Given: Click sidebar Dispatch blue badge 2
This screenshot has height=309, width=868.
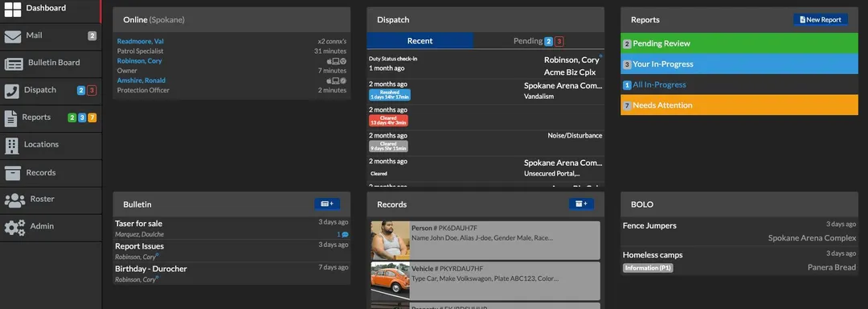Looking at the screenshot, I should click(81, 90).
